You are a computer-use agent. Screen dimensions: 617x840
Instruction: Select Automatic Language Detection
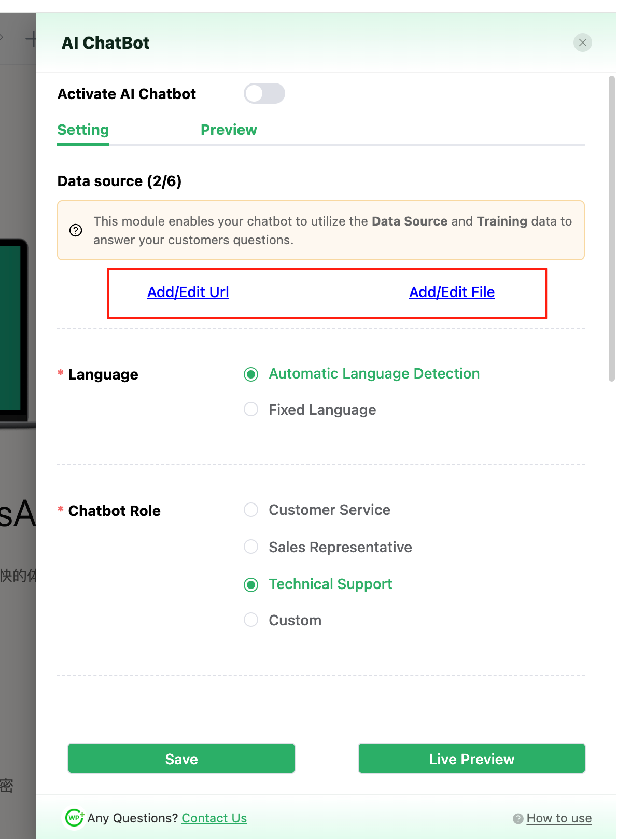click(251, 373)
